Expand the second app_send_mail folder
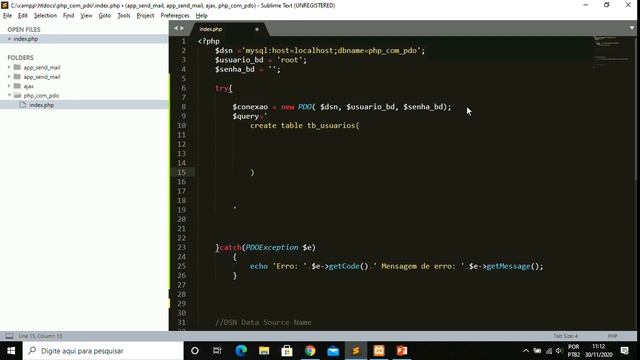Viewport: 640px width, 360px height. point(9,76)
